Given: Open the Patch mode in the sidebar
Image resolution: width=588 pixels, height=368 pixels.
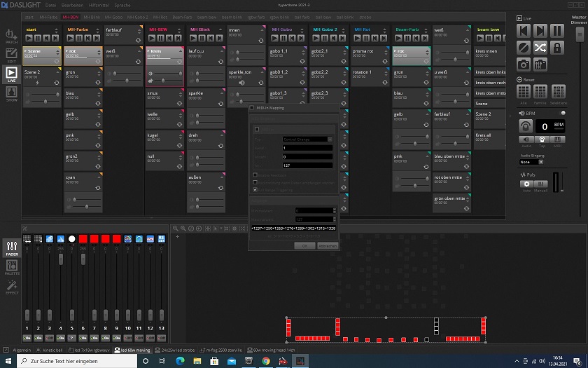Looking at the screenshot, I should 11,36.
